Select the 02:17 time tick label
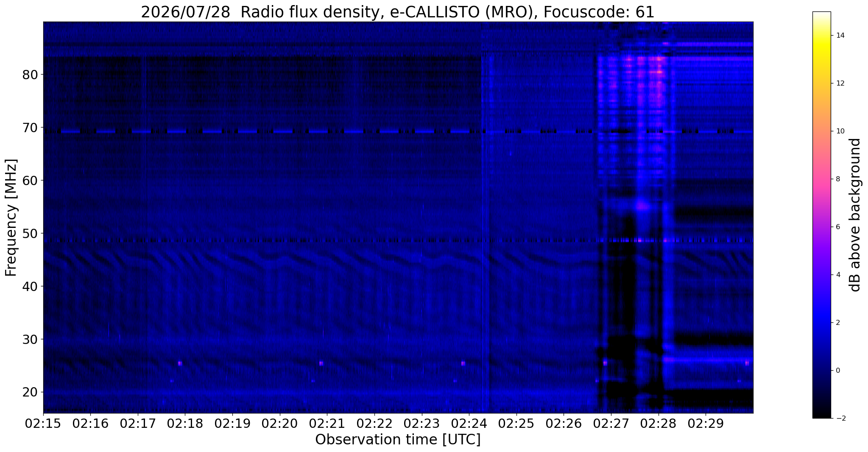This screenshot has width=868, height=452. [138, 423]
